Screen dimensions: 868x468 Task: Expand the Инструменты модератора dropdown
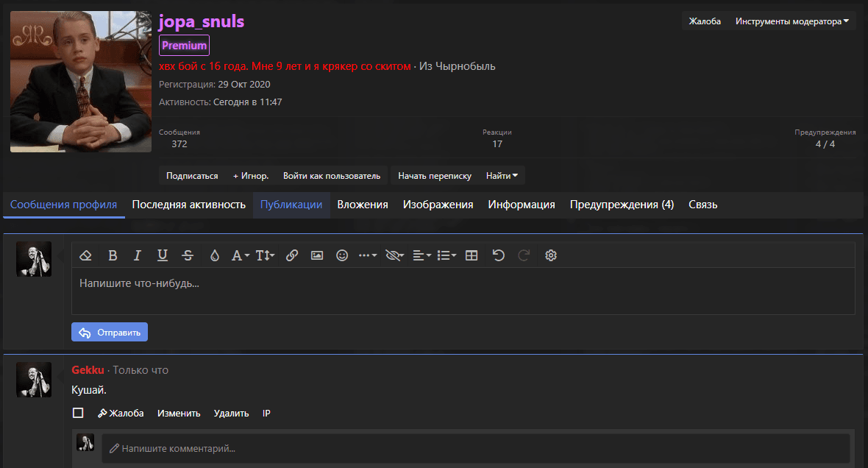point(791,21)
